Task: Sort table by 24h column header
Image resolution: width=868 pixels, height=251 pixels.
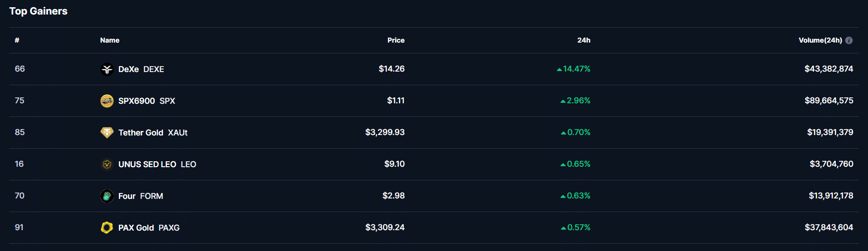Action: click(x=584, y=40)
